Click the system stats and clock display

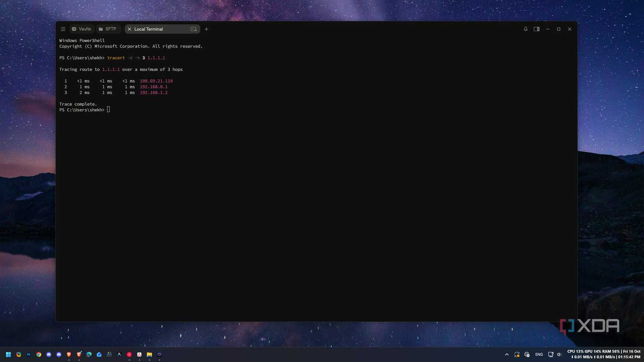(x=604, y=354)
